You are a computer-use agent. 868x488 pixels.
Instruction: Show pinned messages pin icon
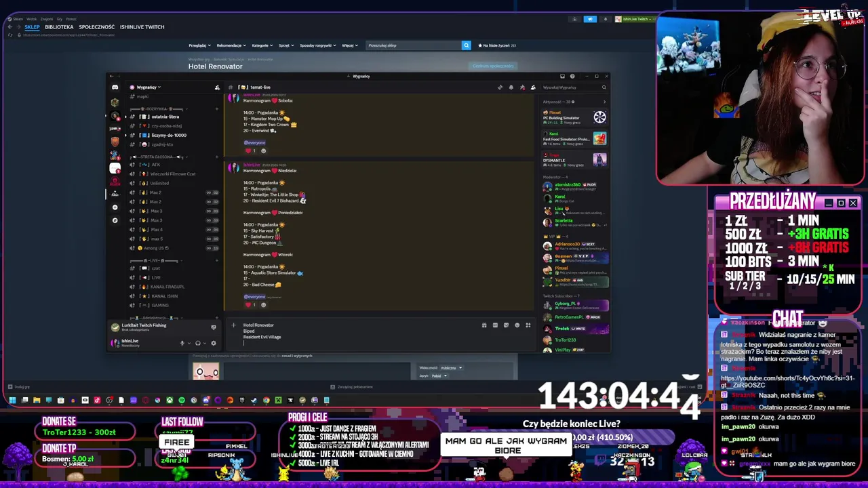(x=522, y=87)
